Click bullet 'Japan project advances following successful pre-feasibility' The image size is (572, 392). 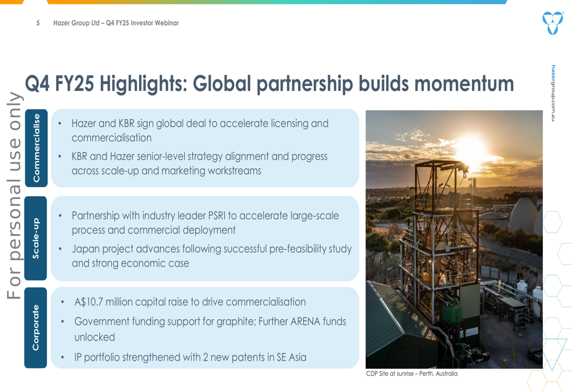coord(212,256)
